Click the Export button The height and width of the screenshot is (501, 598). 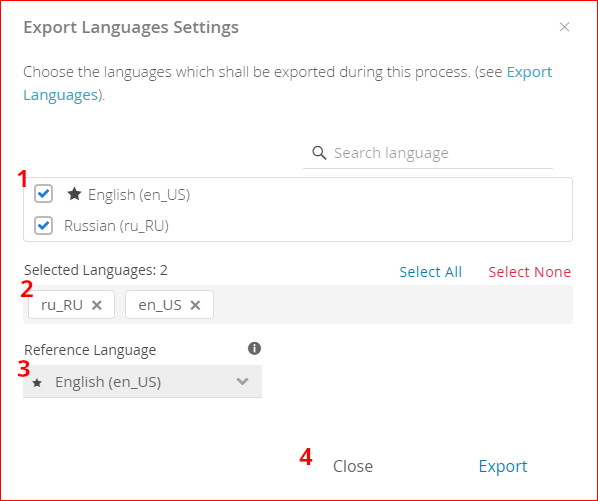[x=503, y=466]
